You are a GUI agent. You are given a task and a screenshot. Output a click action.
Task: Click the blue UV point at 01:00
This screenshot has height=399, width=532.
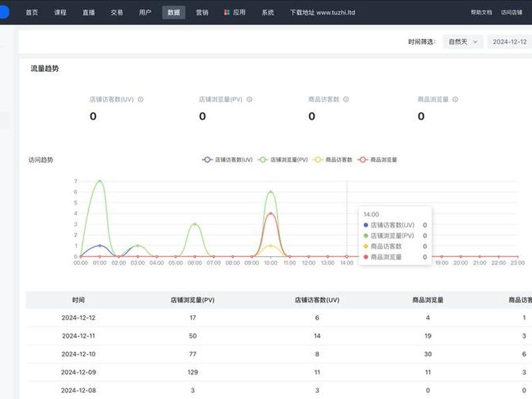(100, 245)
